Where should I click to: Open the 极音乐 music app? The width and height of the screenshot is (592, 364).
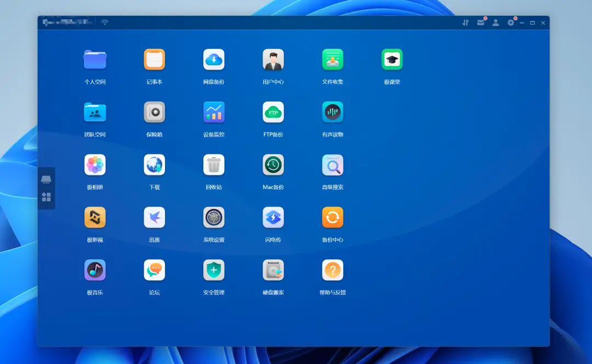click(x=95, y=270)
